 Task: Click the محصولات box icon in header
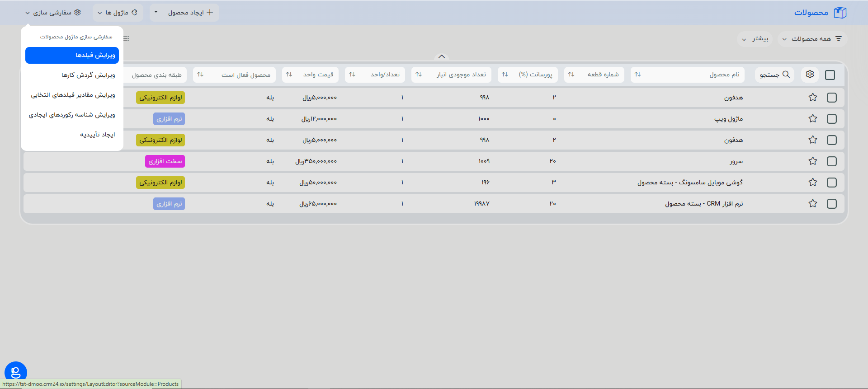coord(840,13)
